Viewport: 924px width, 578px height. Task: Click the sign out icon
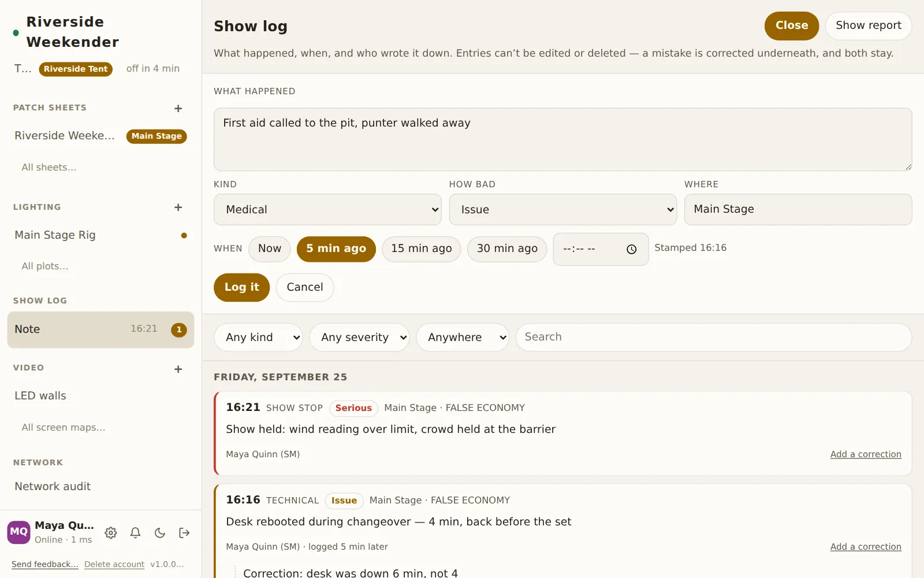tap(184, 533)
